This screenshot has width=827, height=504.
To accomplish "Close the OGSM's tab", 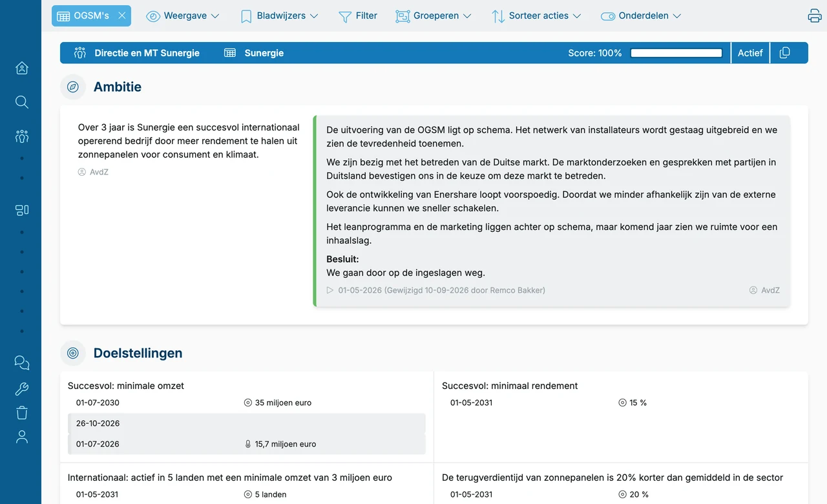I will click(x=121, y=16).
